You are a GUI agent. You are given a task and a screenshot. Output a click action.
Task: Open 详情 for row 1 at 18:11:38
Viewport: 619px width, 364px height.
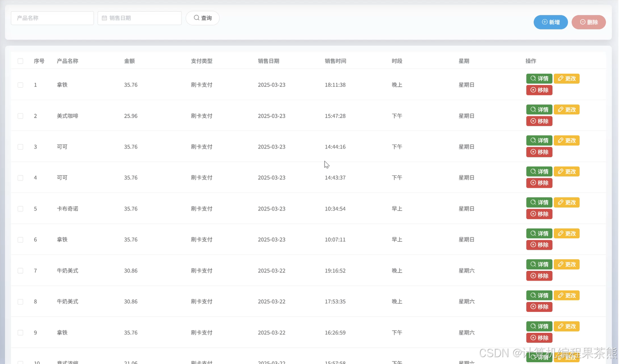point(539,79)
